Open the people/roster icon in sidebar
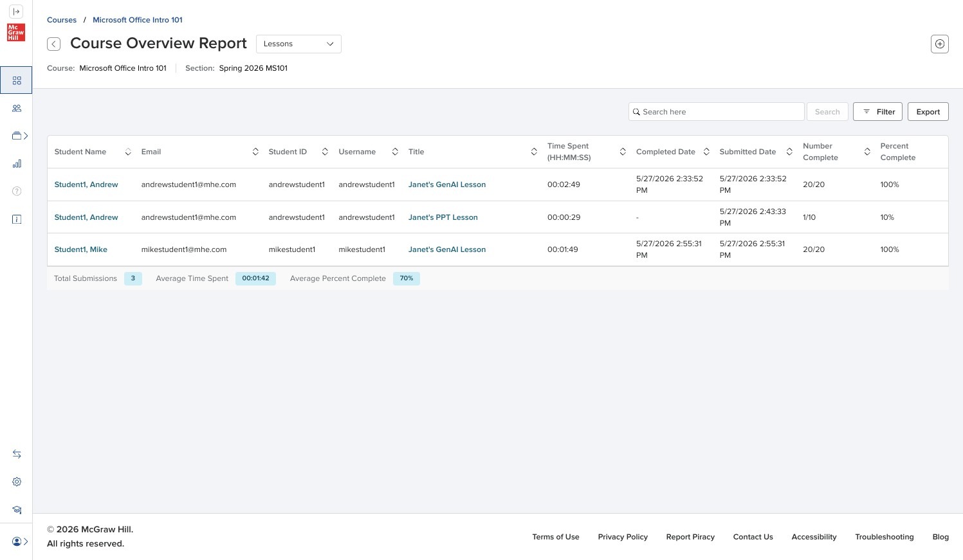This screenshot has height=560, width=963. (x=17, y=108)
